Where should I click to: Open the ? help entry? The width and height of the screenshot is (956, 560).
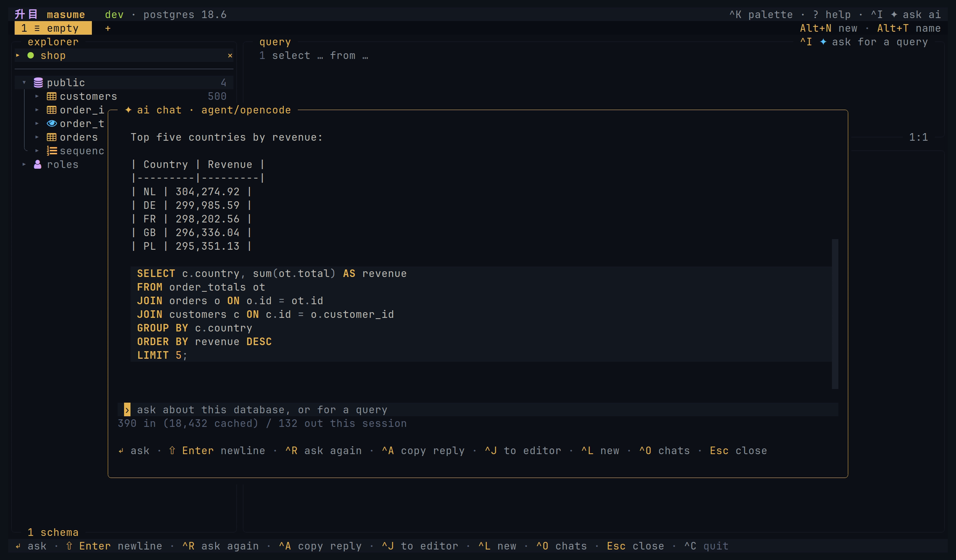(x=832, y=15)
